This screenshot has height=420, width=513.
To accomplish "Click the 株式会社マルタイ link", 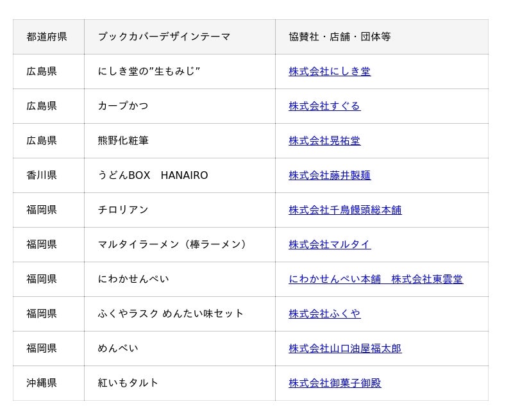I will click(x=330, y=244).
